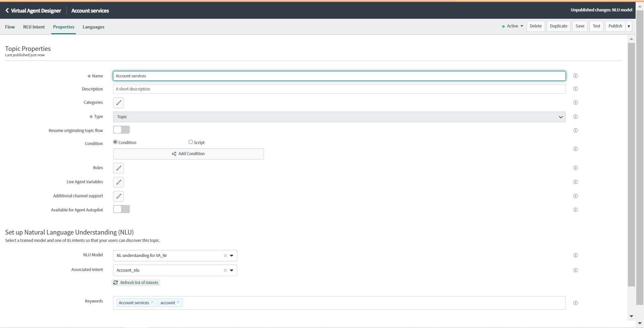Image resolution: width=644 pixels, height=328 pixels.
Task: Open the Type dropdown showing Topic
Action: coord(339,117)
